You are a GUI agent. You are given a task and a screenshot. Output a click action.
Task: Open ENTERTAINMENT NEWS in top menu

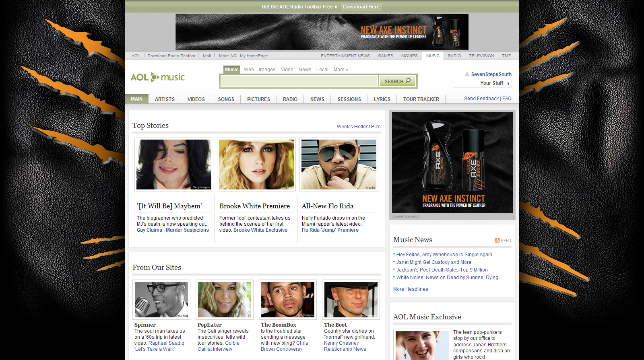[x=345, y=56]
